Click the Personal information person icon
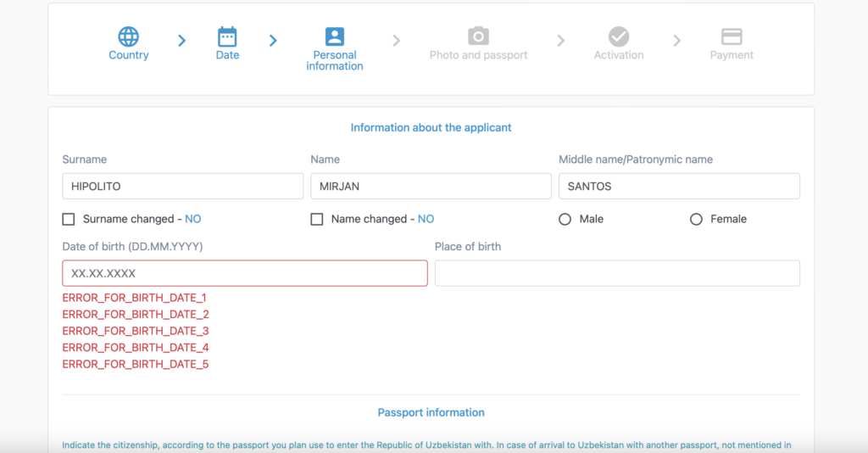 [x=334, y=36]
